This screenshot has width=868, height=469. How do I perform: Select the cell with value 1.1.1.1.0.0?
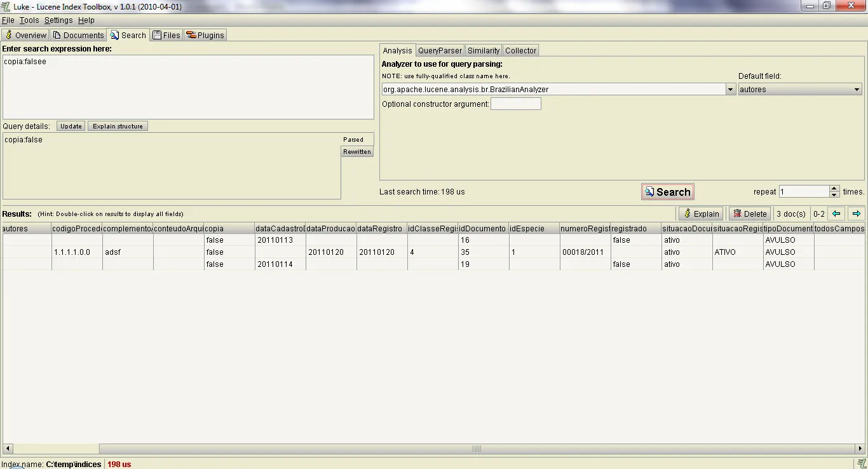[78, 252]
